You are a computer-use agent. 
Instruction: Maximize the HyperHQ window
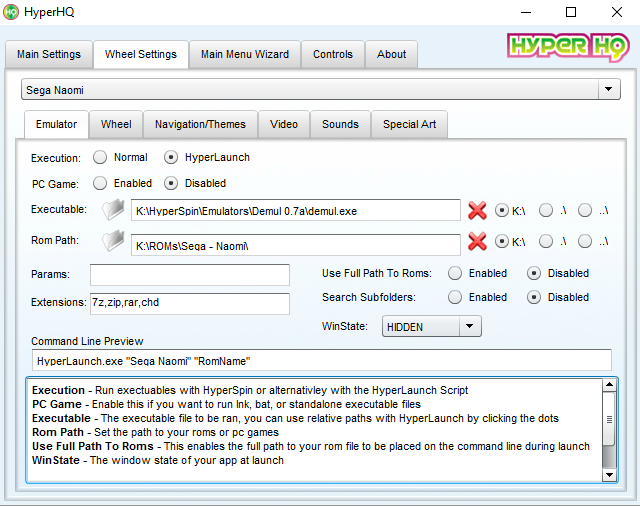click(571, 12)
